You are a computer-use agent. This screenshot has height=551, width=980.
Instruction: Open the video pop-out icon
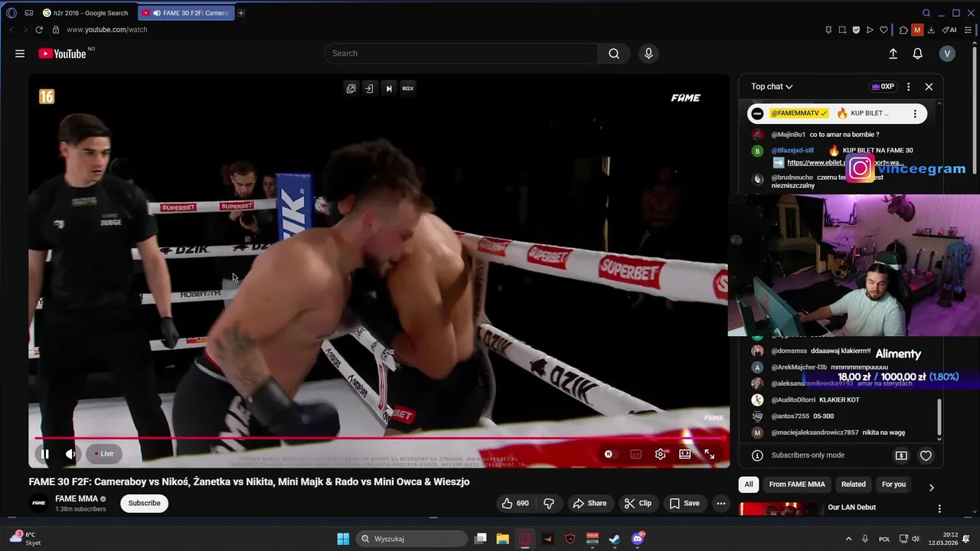click(351, 89)
